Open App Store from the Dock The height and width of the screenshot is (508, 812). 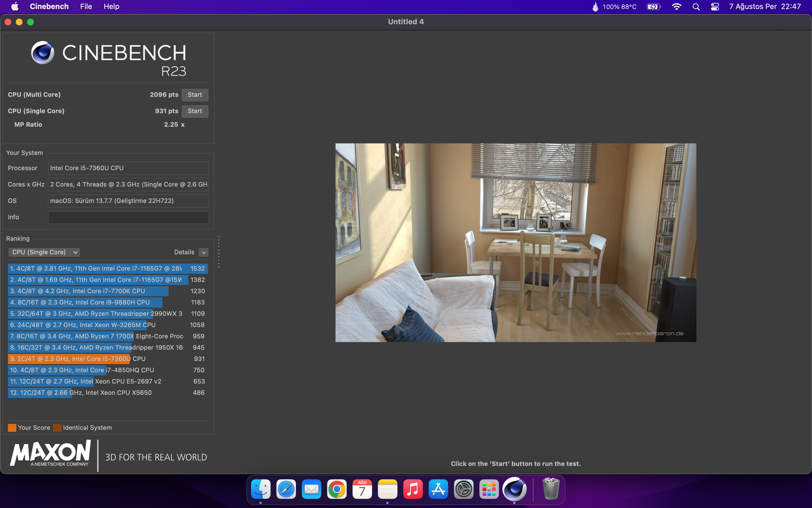(x=438, y=489)
